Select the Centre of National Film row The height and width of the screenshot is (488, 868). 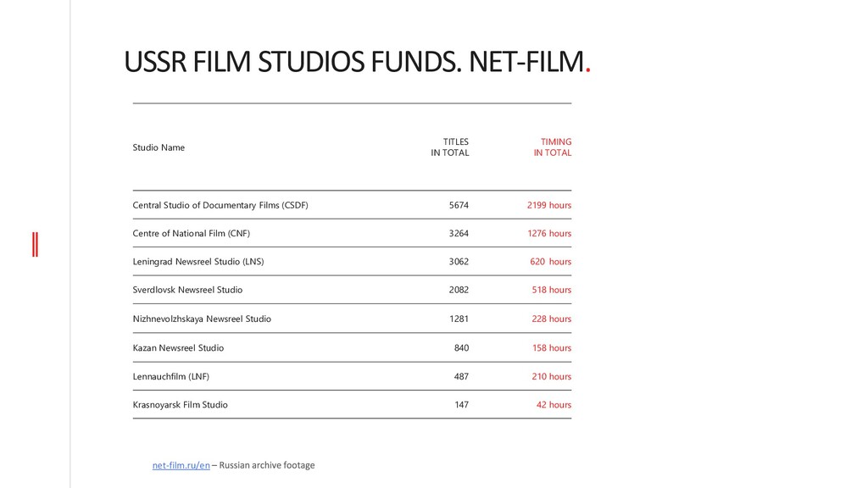[352, 234]
